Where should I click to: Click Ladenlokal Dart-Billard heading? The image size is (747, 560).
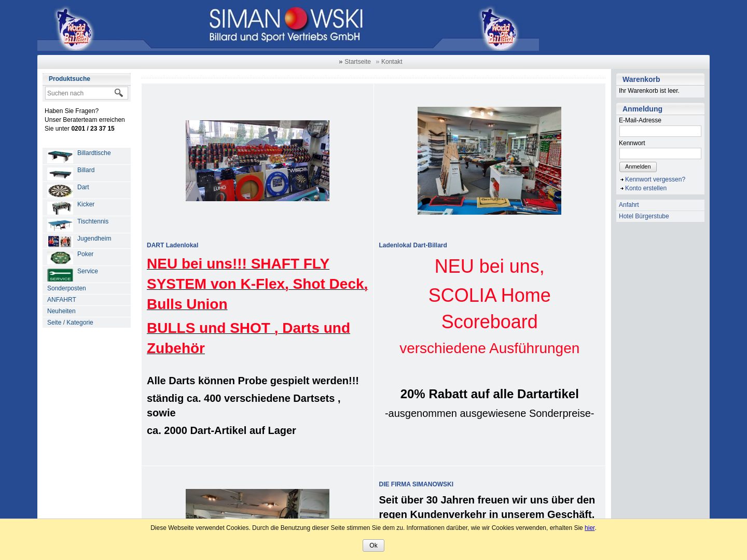click(413, 245)
